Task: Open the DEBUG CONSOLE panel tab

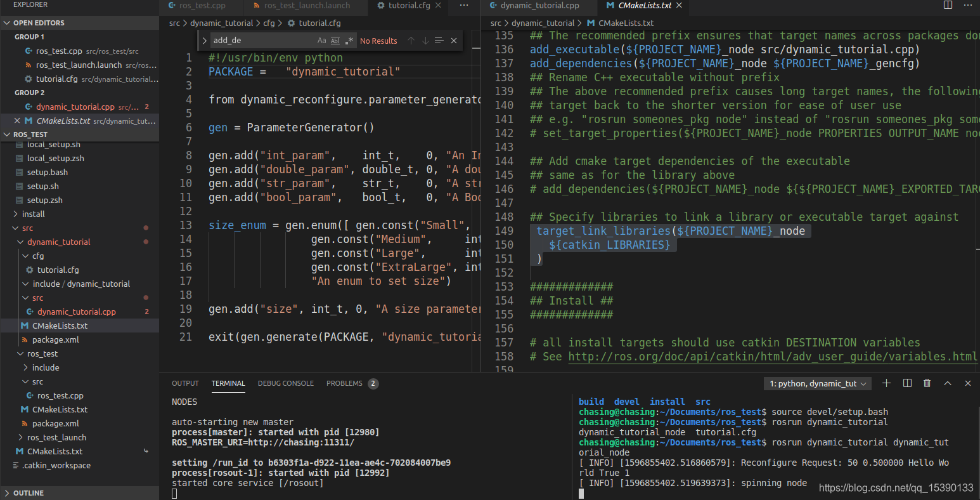Action: click(286, 383)
